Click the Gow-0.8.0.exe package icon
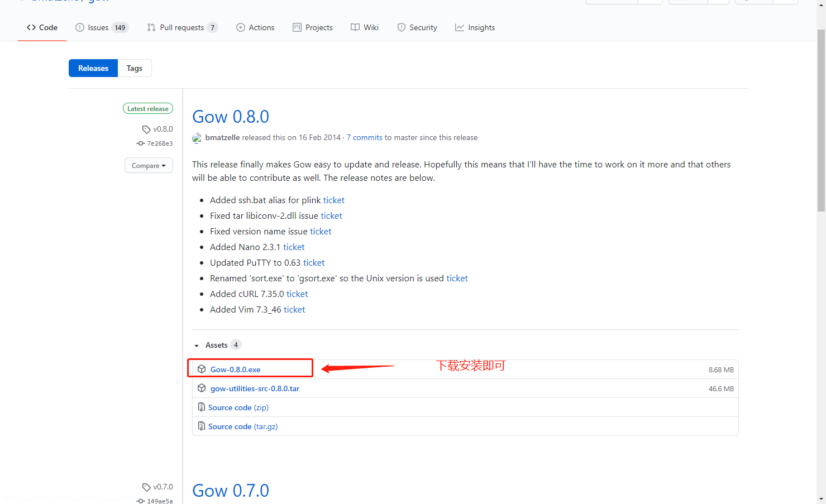This screenshot has width=826, height=504. coord(202,369)
